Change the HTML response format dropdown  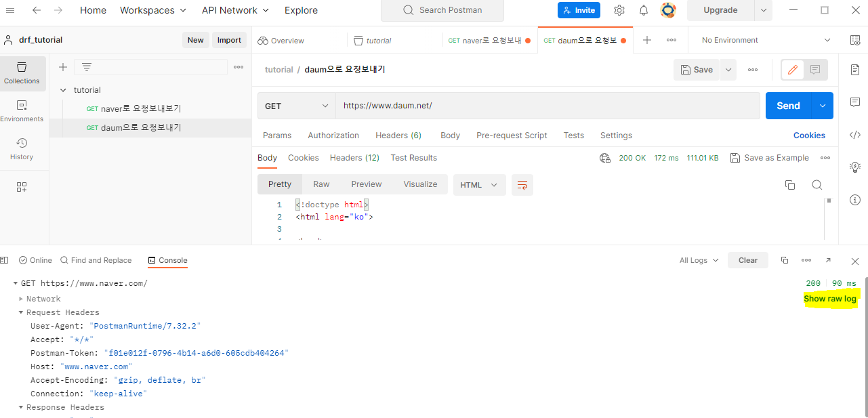point(479,185)
